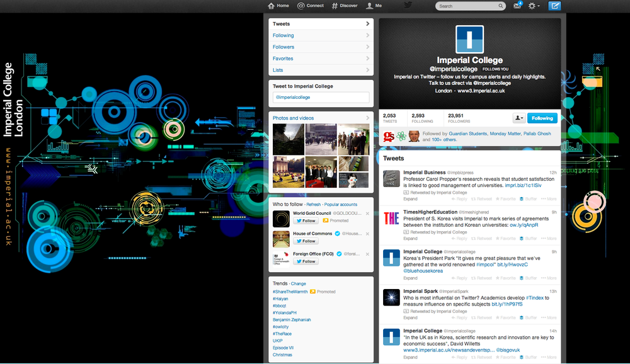Image resolution: width=630 pixels, height=364 pixels.
Task: Open user actions dropdown beside Following
Action: (519, 118)
